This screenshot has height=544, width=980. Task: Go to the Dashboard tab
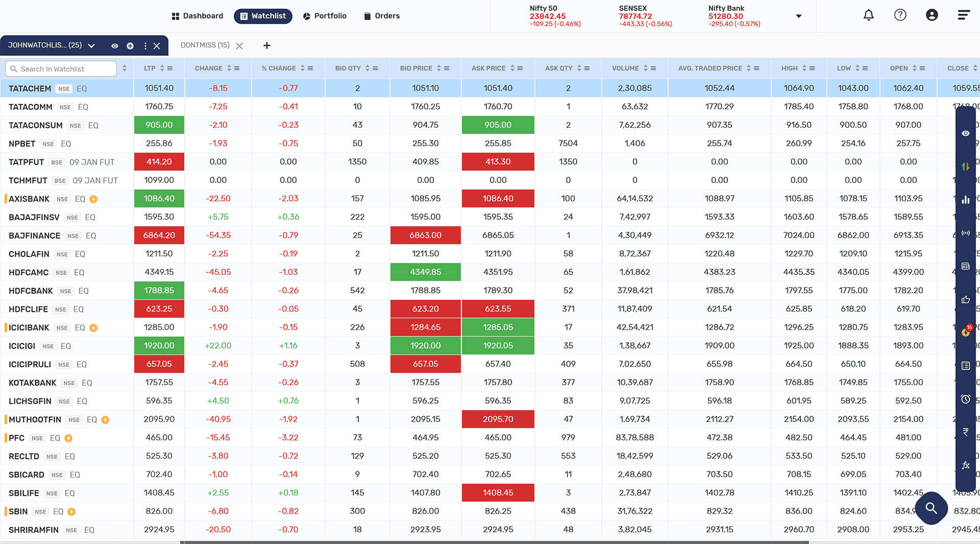pos(198,16)
